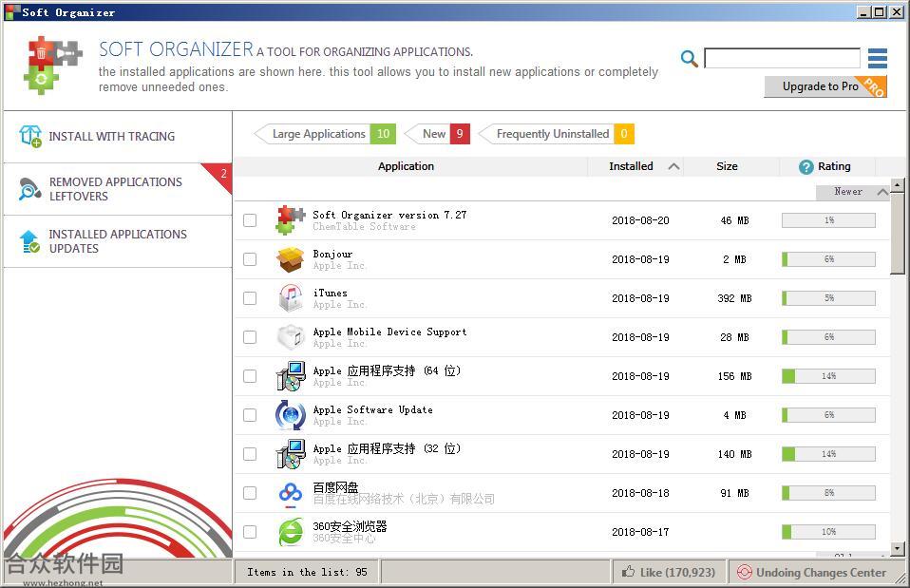
Task: Select the 百度网盘 checkbox
Action: (x=250, y=493)
